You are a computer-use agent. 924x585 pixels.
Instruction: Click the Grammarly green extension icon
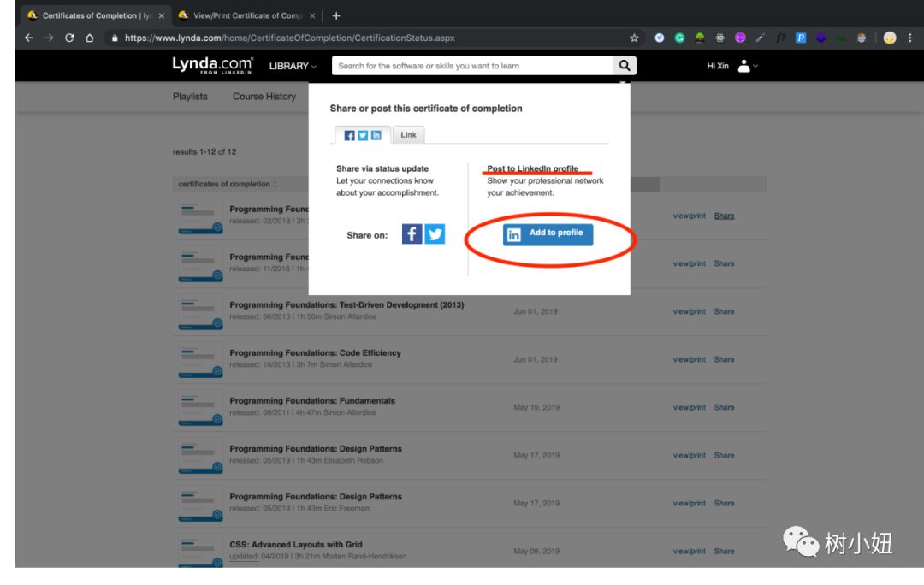(x=679, y=38)
